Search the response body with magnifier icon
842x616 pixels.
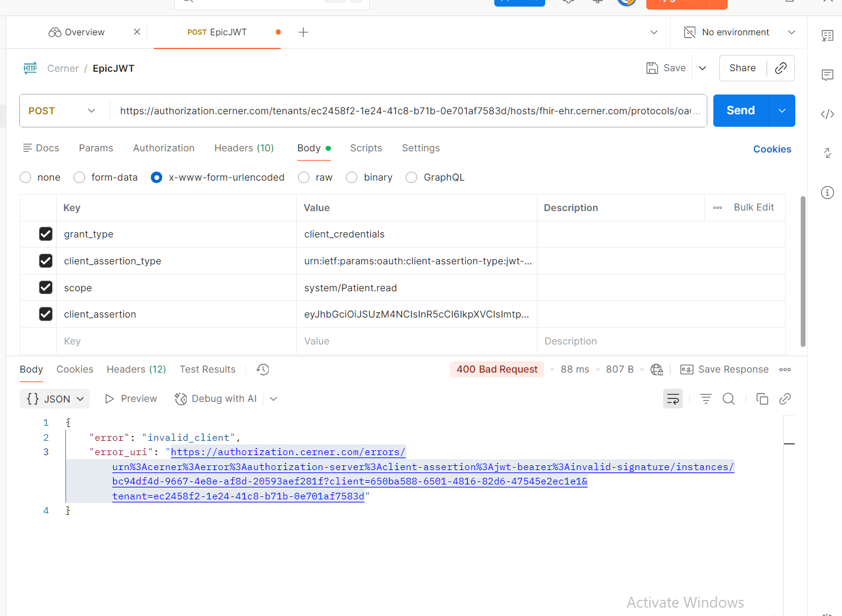728,399
